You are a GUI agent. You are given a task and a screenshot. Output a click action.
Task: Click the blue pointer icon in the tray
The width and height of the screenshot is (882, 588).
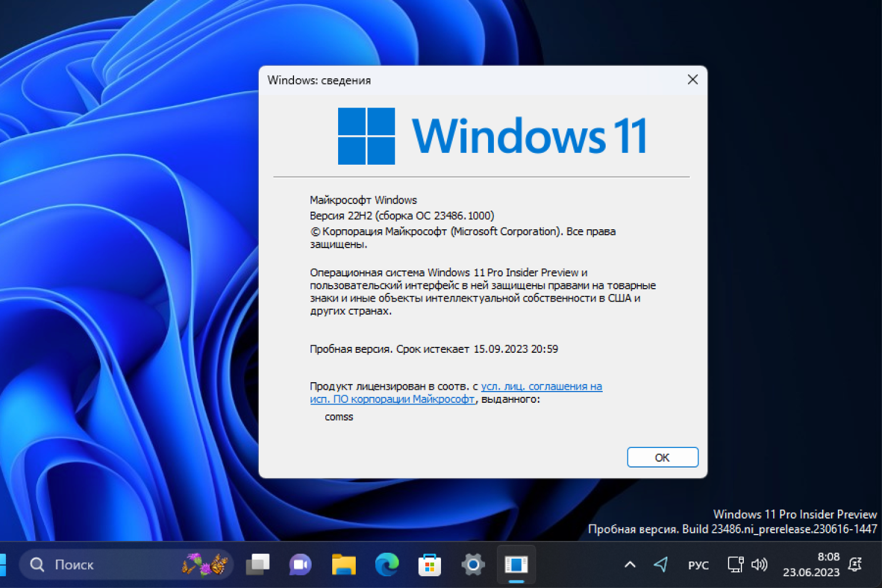coord(661,564)
